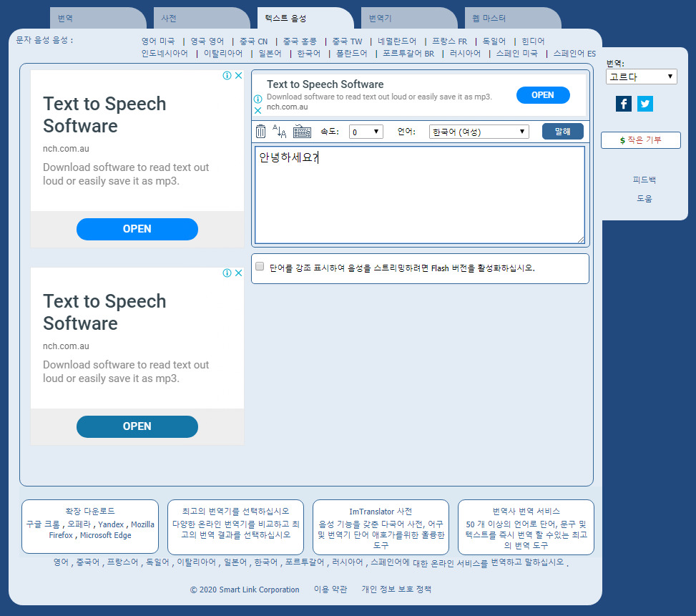Select the 프랑스 FR voice link

click(450, 41)
